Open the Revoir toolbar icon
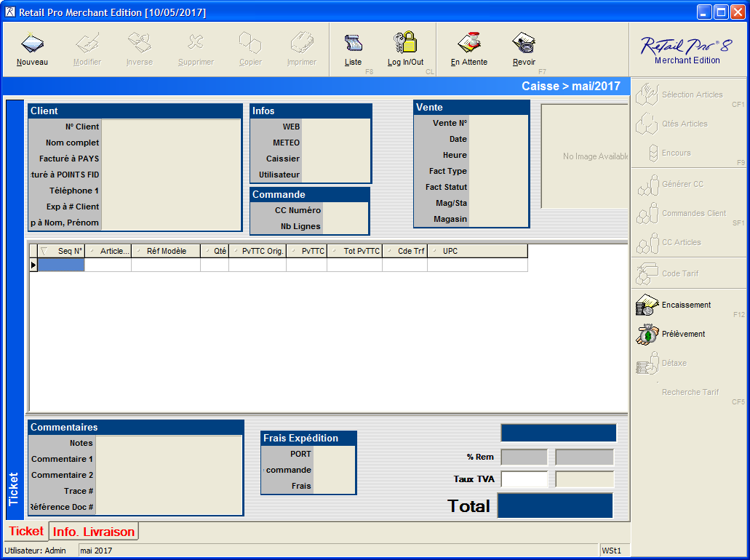The height and width of the screenshot is (560, 750). (x=524, y=44)
